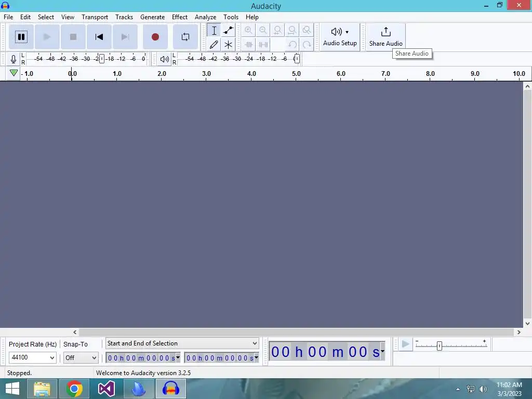Click the Zoom Out magnifier
Viewport: 532px width, 399px height.
[x=263, y=30]
